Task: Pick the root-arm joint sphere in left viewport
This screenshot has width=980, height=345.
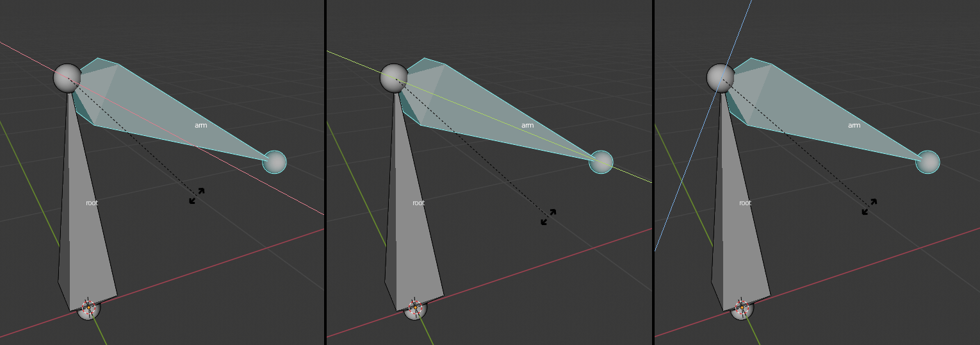Action: click(x=67, y=78)
